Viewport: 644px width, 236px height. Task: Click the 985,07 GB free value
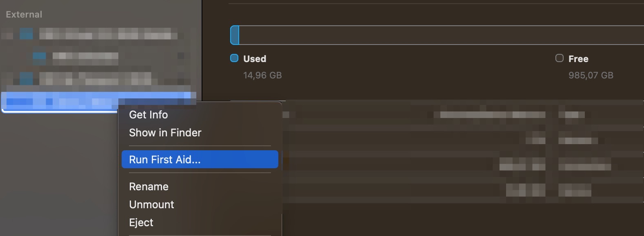point(591,76)
